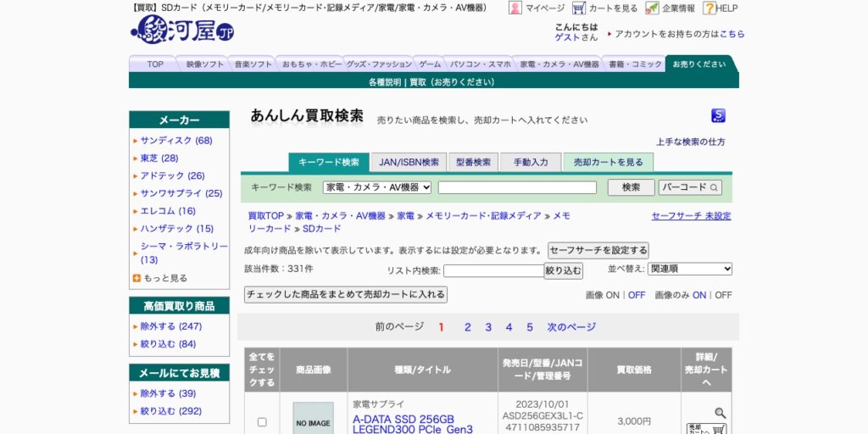This screenshot has width=868, height=434.
Task: Turn 画像のみ display ON
Action: pos(699,295)
